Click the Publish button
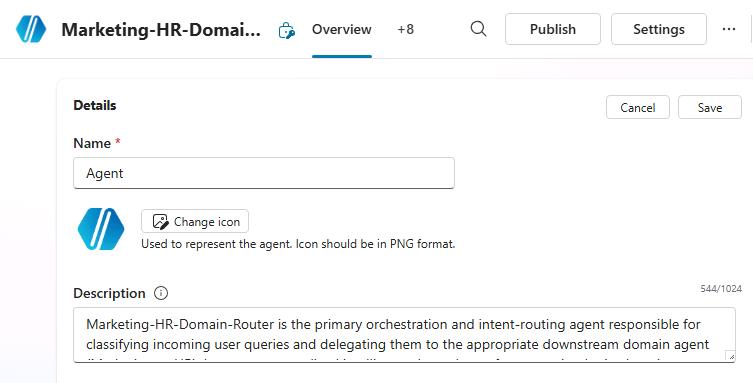Viewport: 753px width, 383px height. [553, 29]
